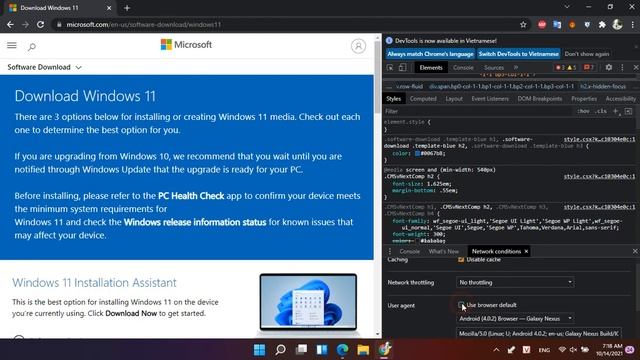The width and height of the screenshot is (640, 360).
Task: Select the Computed styles tab
Action: point(423,99)
